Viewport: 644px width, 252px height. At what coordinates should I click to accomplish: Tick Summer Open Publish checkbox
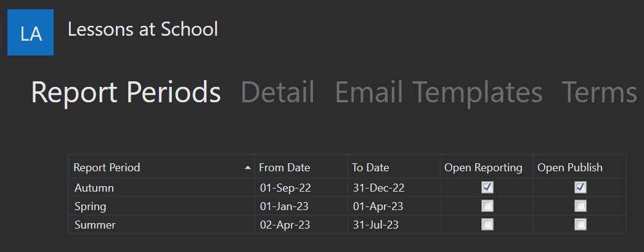pyautogui.click(x=580, y=224)
